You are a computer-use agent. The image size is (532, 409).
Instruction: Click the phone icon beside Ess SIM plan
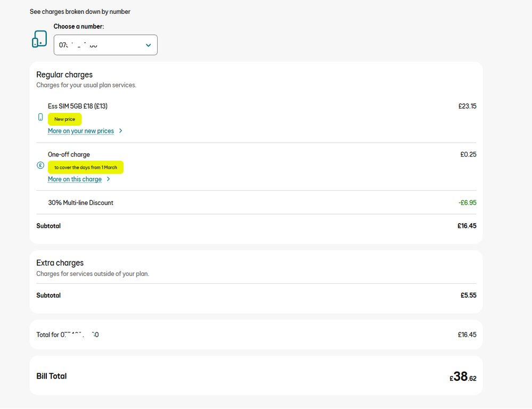40,117
